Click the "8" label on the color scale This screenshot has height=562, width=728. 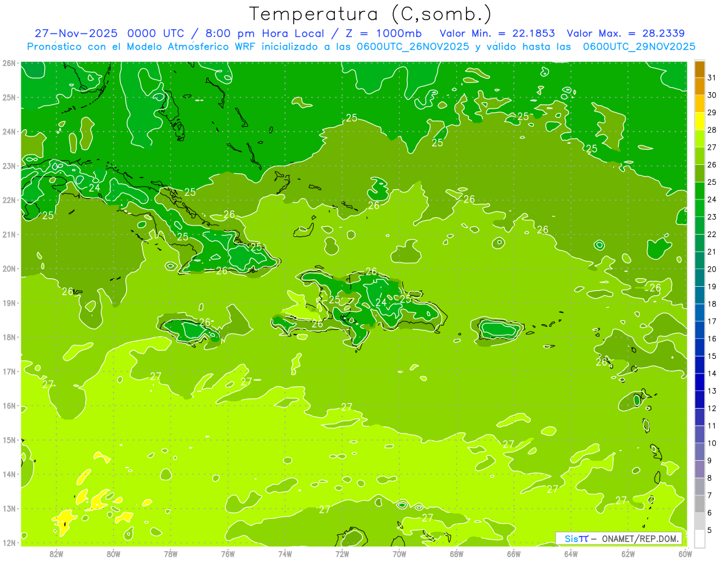pos(710,478)
